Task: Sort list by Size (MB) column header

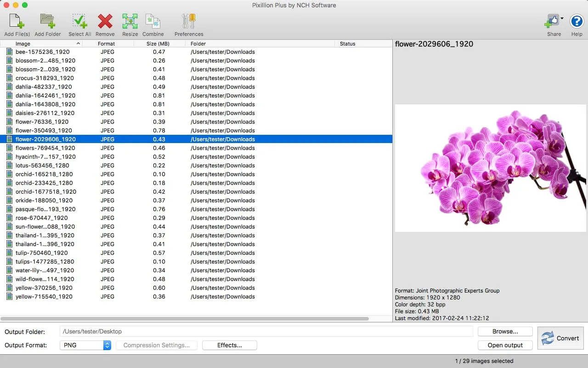Action: (159, 44)
